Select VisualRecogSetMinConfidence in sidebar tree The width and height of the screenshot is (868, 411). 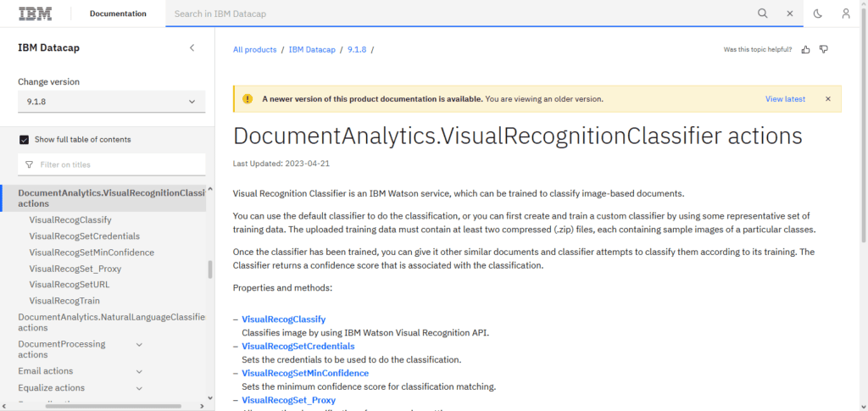(x=92, y=253)
